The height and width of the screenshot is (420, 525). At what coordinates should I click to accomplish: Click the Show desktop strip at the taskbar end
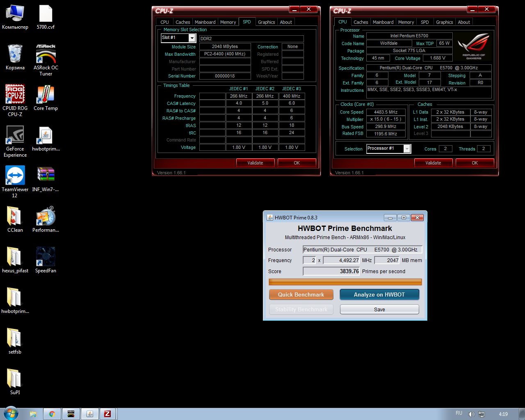pos(522,414)
